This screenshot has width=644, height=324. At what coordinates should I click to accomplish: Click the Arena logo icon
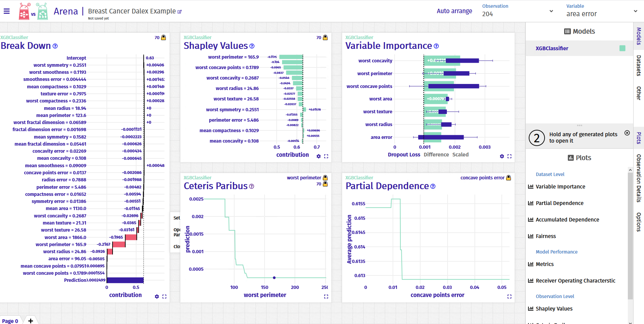pyautogui.click(x=33, y=11)
